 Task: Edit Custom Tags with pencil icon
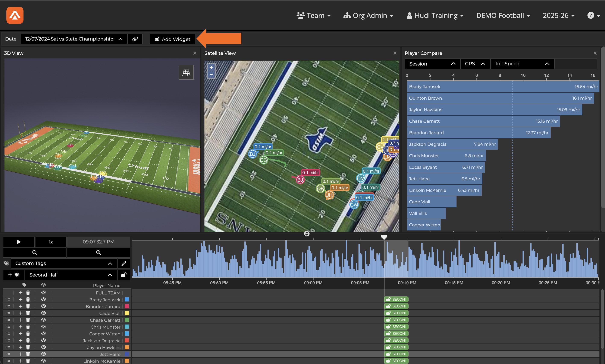124,264
